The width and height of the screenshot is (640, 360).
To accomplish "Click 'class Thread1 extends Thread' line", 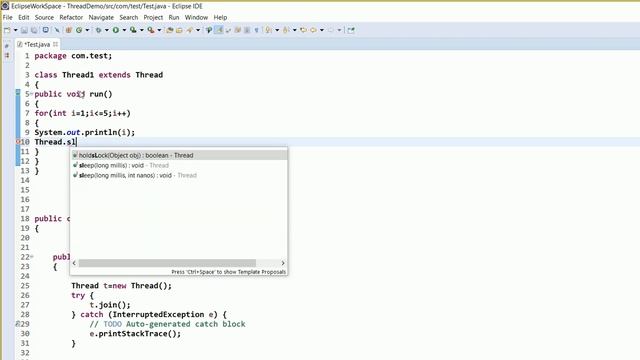I will pos(99,75).
